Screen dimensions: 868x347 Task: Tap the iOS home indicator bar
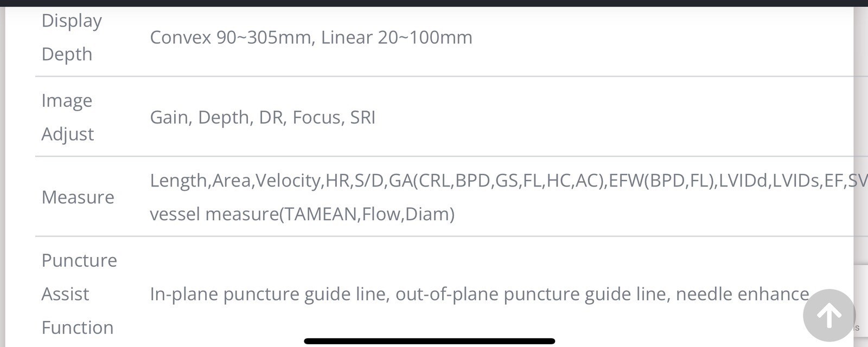[430, 341]
